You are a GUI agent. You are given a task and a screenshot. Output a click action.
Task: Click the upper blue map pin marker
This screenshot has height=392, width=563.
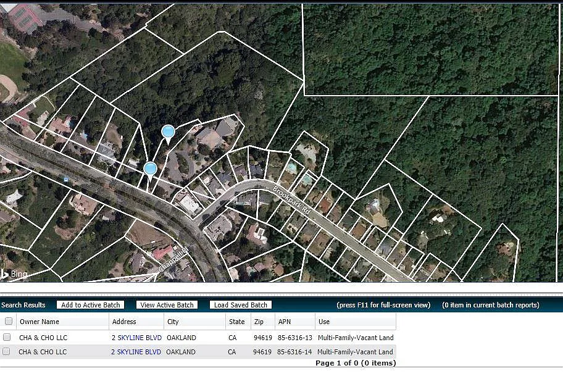[168, 134]
